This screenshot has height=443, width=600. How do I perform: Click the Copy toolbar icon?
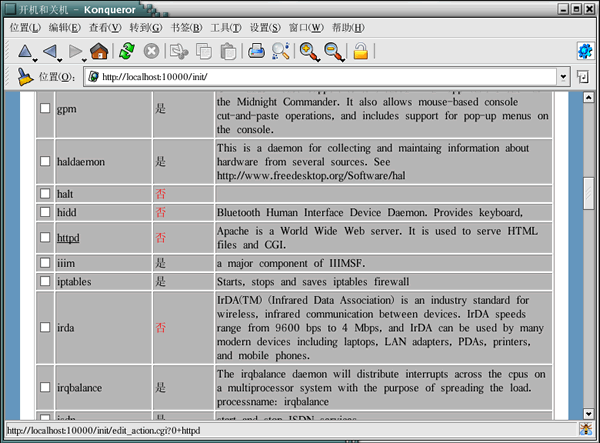coord(204,51)
